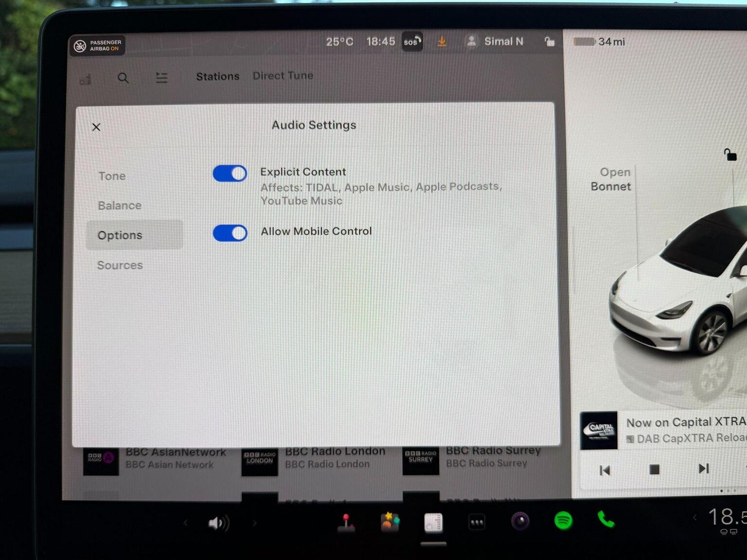Switch to the Sources section

120,265
